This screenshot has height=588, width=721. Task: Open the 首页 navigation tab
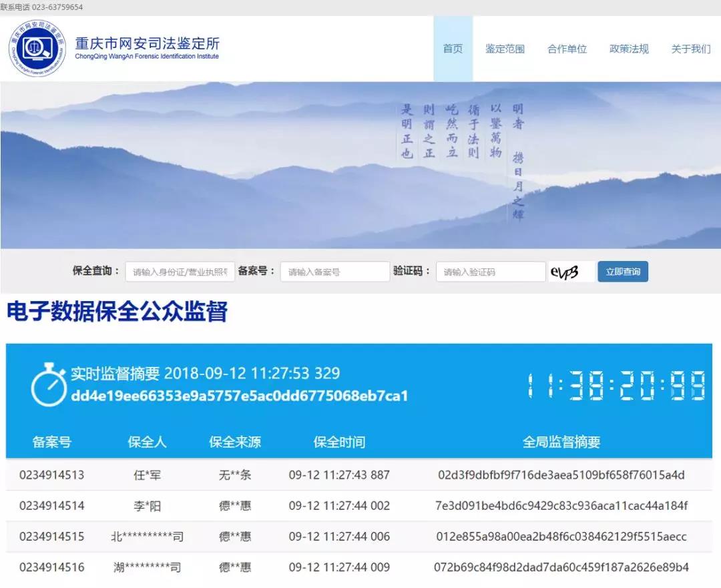(453, 49)
